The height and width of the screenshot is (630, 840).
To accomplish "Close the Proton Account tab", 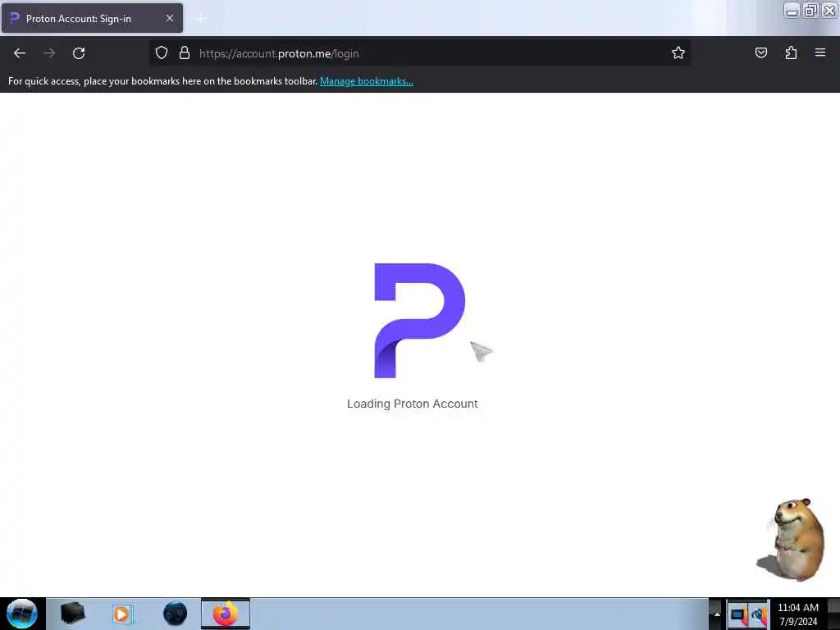I will point(170,18).
